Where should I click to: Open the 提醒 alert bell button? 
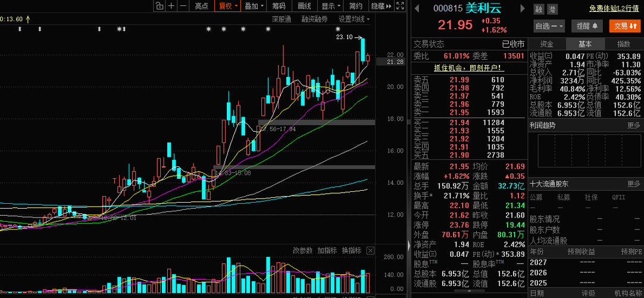(587, 26)
